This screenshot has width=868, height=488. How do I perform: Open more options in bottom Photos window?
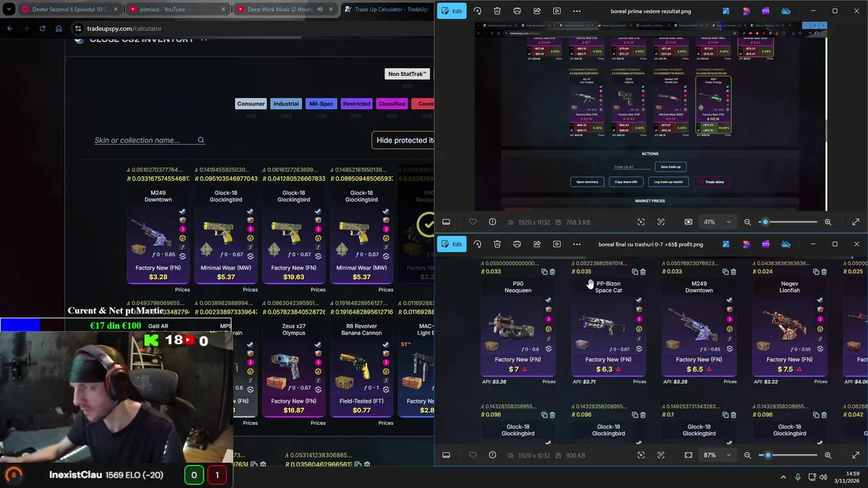pyautogui.click(x=577, y=244)
